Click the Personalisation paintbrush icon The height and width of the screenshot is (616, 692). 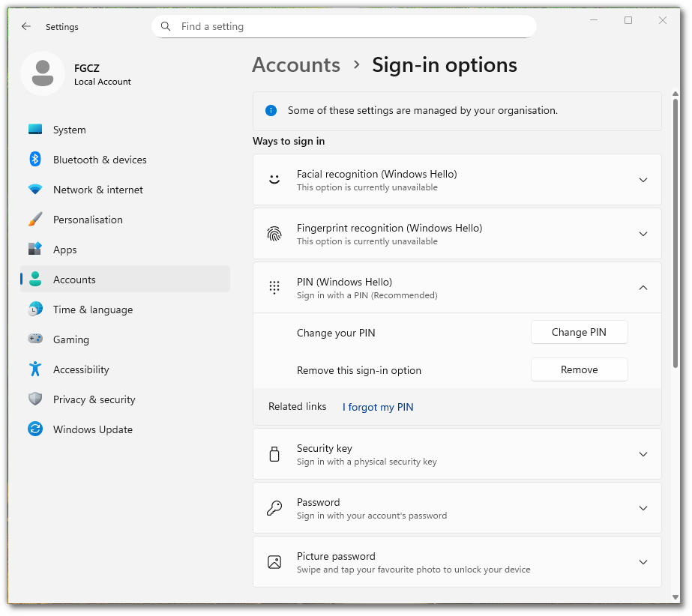tap(35, 220)
